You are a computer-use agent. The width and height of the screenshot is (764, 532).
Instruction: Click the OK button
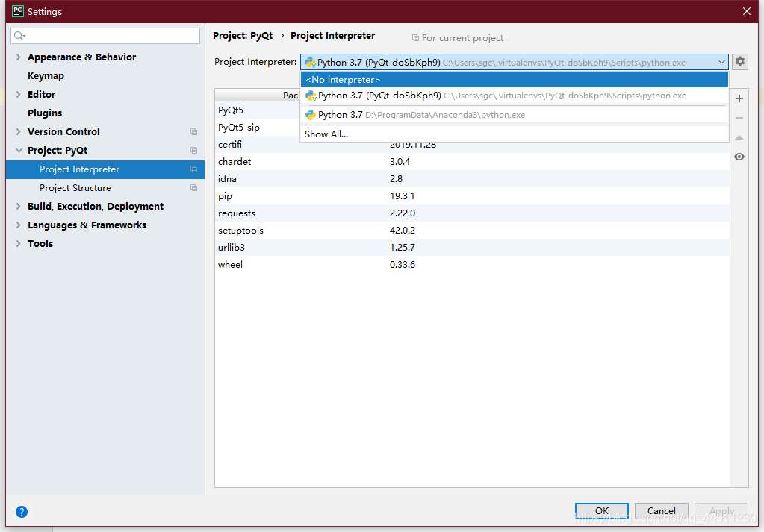[x=602, y=511]
